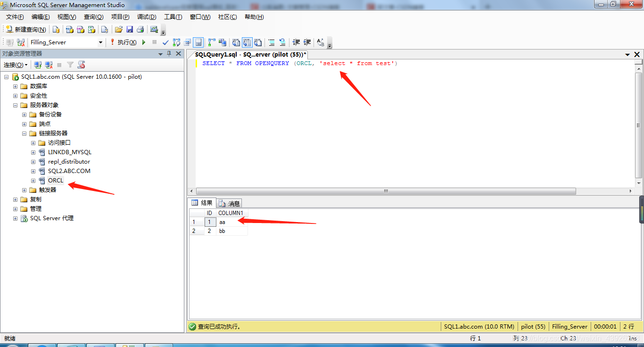This screenshot has height=347, width=644.
Task: Switch output to Results to Text
Action: [237, 42]
